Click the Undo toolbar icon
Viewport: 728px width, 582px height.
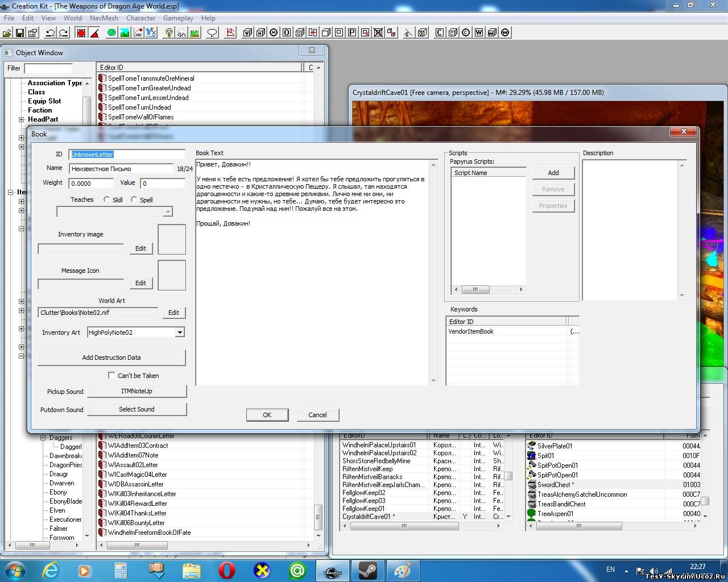[x=51, y=32]
